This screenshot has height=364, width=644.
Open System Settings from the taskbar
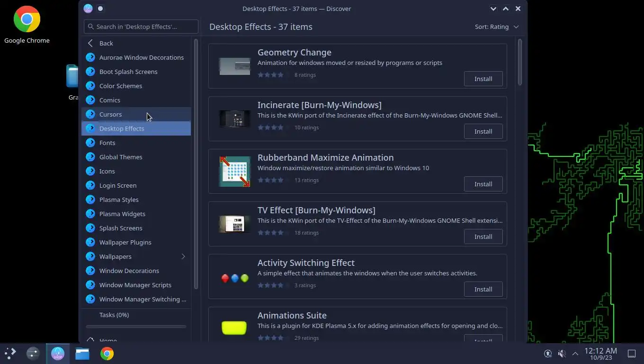[x=33, y=353]
